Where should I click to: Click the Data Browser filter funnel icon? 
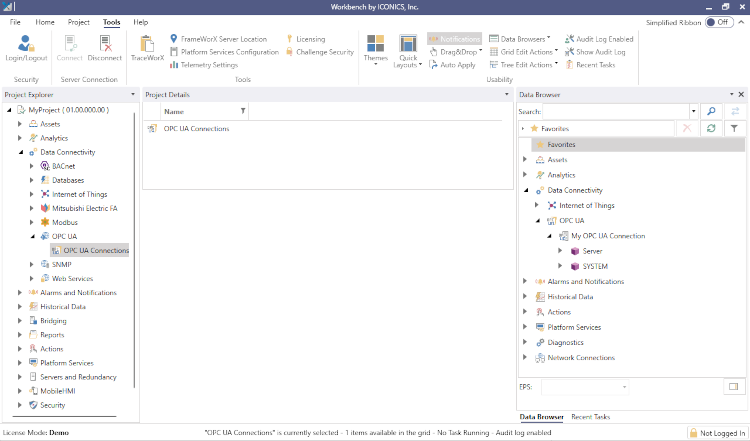pyautogui.click(x=734, y=128)
